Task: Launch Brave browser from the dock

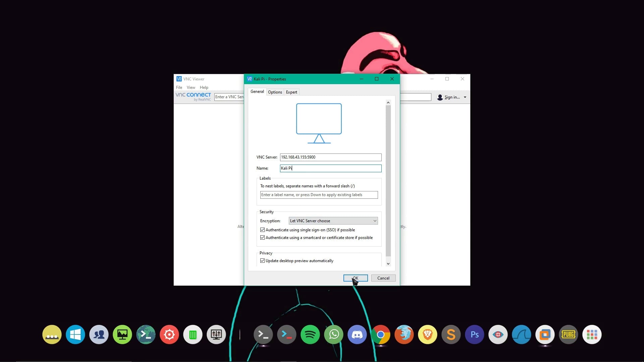Action: click(428, 335)
